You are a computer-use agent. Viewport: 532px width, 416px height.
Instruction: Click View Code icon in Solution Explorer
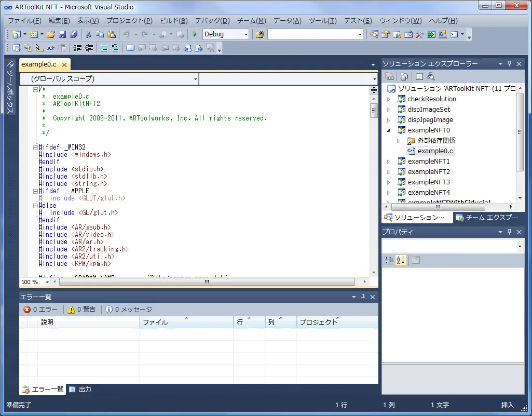(x=419, y=77)
